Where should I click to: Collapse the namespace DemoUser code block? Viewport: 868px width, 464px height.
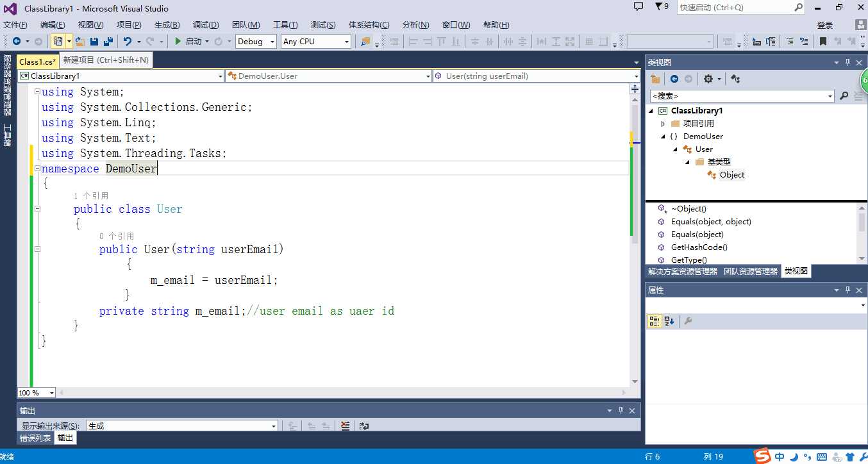tap(37, 168)
